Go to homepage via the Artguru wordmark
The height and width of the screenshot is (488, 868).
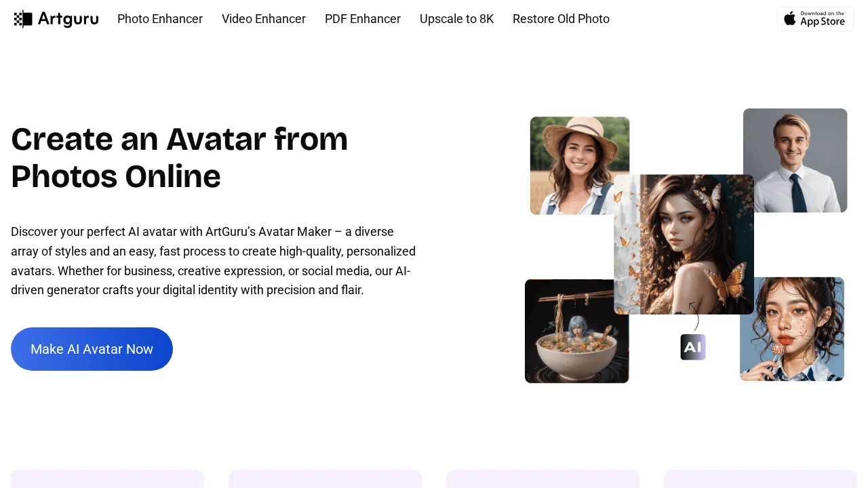(x=68, y=18)
